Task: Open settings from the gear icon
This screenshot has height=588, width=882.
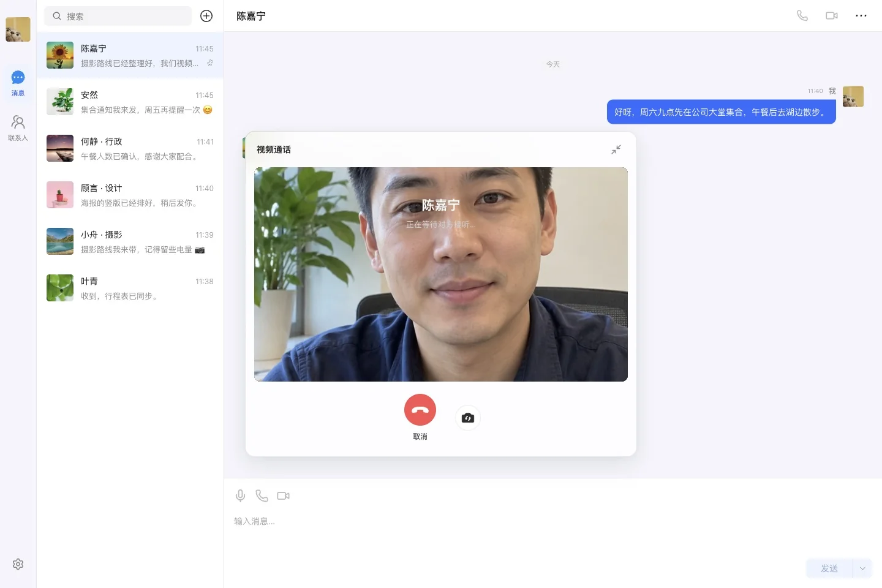Action: (x=18, y=564)
